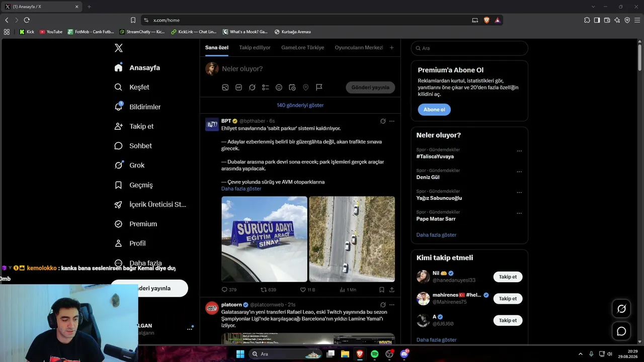644x362 pixels.
Task: Open the Anasayfa home page in sidebar
Action: pyautogui.click(x=137, y=68)
